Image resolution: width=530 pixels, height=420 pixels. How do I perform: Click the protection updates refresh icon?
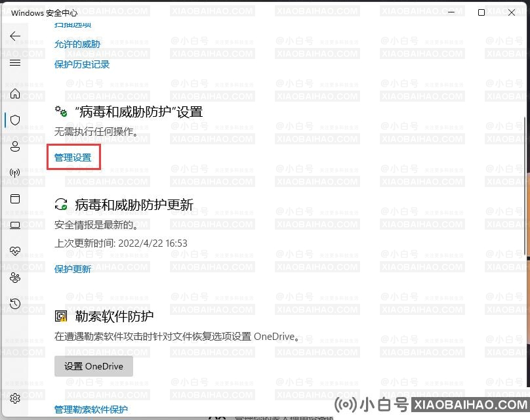(x=61, y=204)
